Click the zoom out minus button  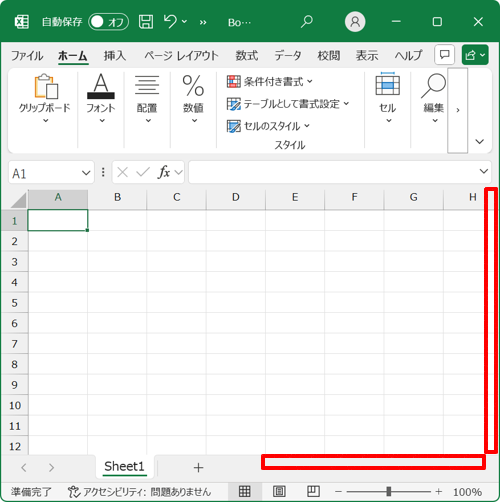click(338, 492)
